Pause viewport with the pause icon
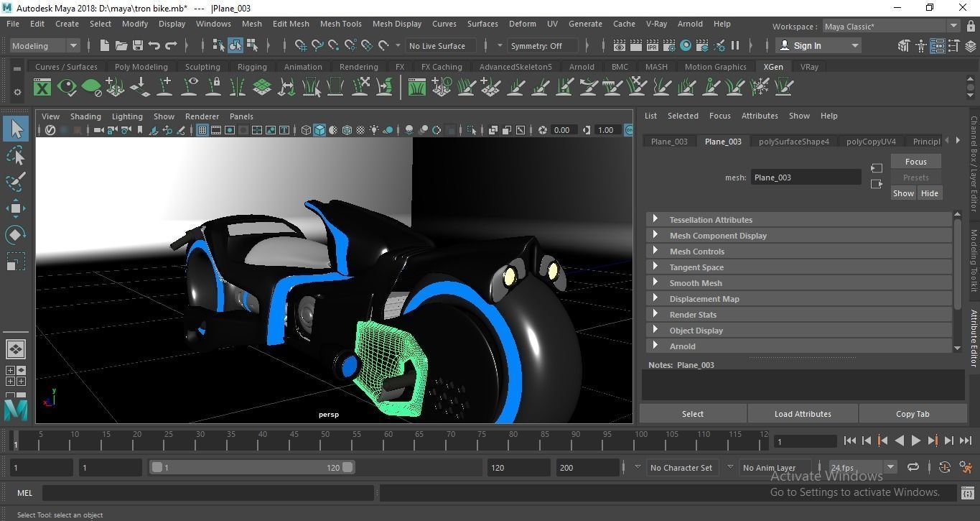 tap(735, 45)
